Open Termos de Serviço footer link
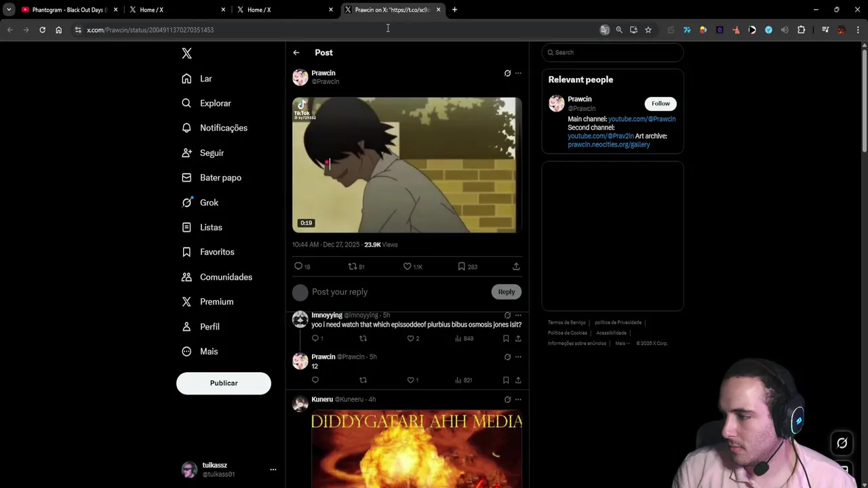This screenshot has width=868, height=488. (567, 323)
